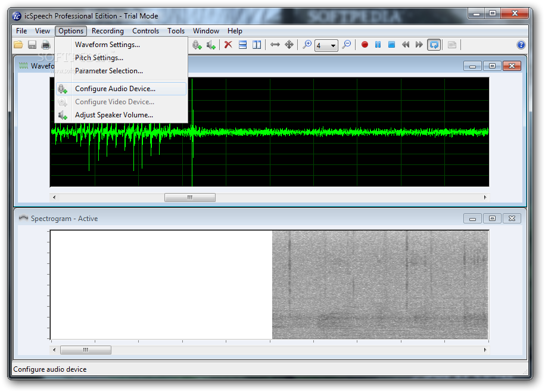Select Adjust Speaker Volume menu entry

point(122,115)
